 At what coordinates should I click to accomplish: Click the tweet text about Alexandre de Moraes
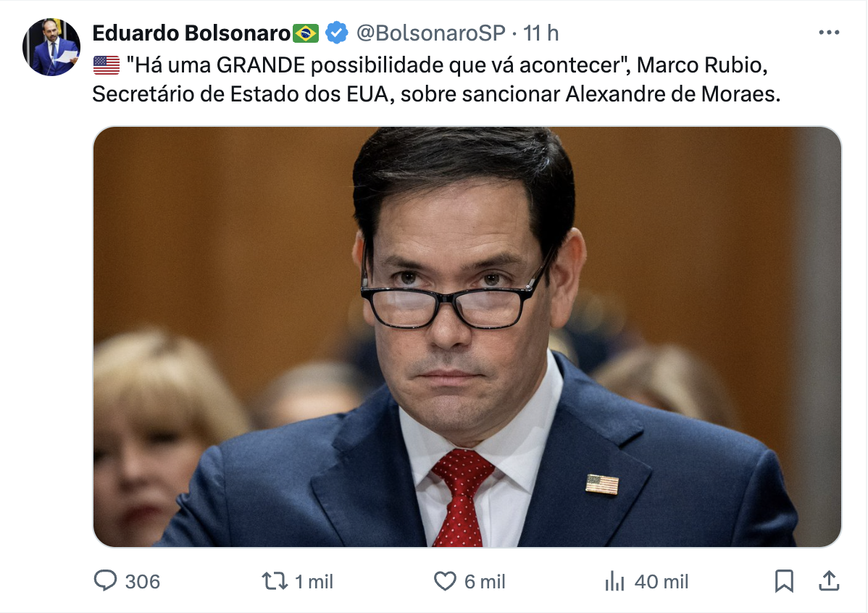tap(436, 80)
